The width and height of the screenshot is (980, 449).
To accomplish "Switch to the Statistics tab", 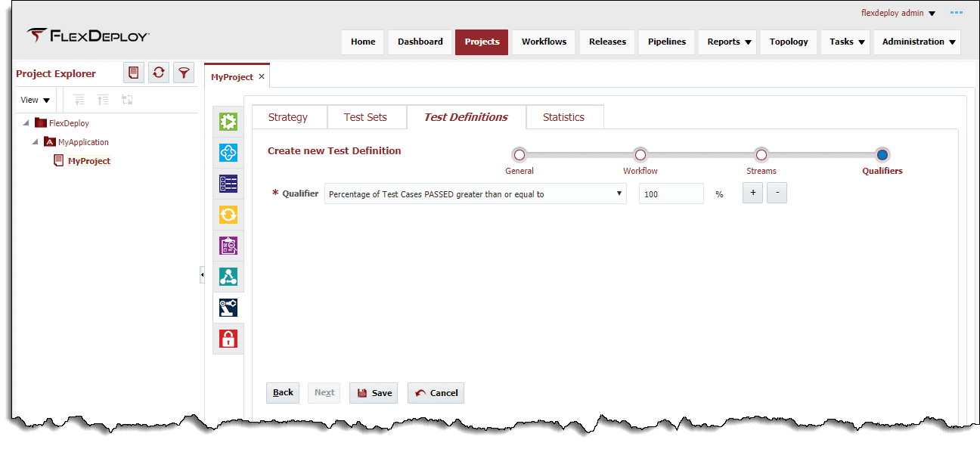I will click(564, 117).
